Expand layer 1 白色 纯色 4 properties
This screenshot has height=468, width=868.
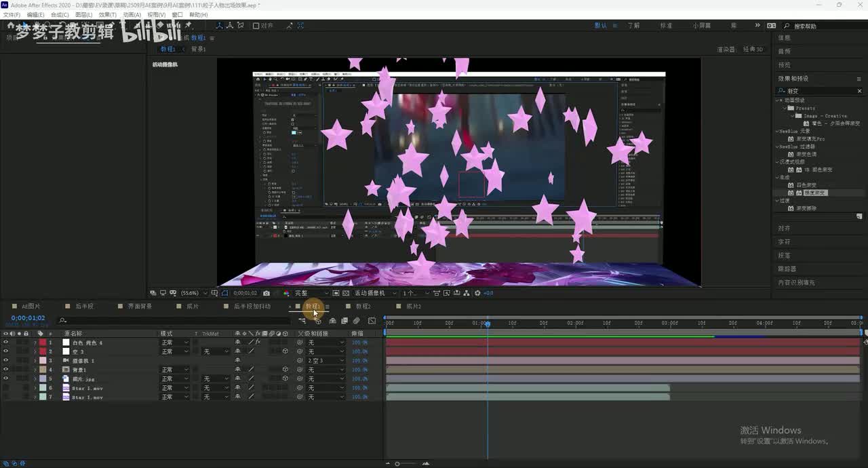coord(35,343)
